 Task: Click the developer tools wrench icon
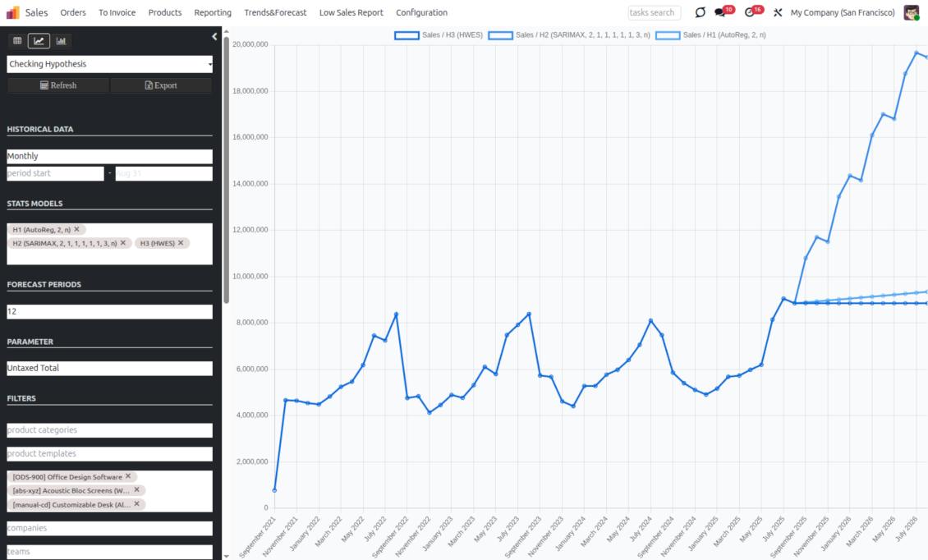(x=778, y=12)
